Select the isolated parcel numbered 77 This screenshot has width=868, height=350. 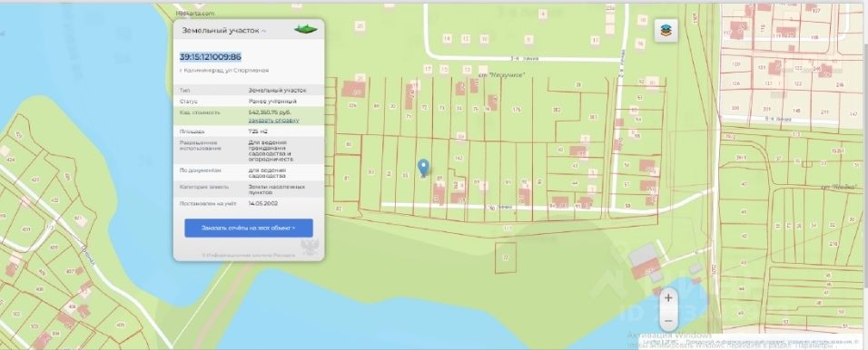tap(506, 258)
